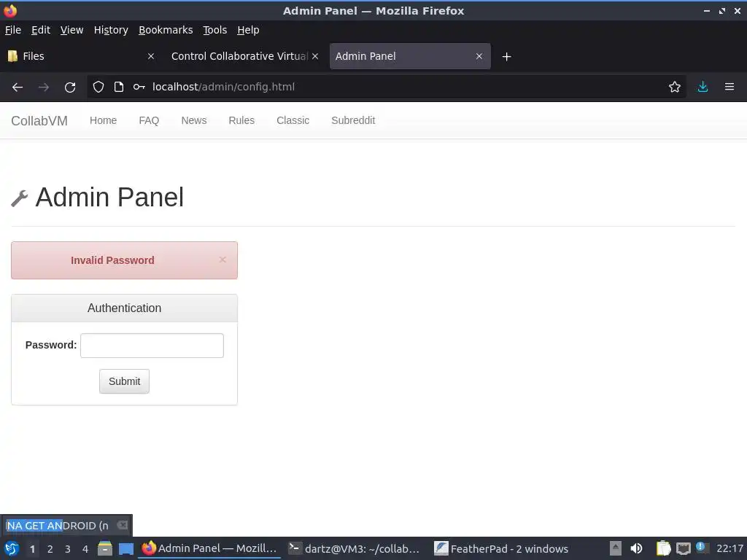Go to the Home nav link
Screen dimensions: 747x560
coord(103,120)
